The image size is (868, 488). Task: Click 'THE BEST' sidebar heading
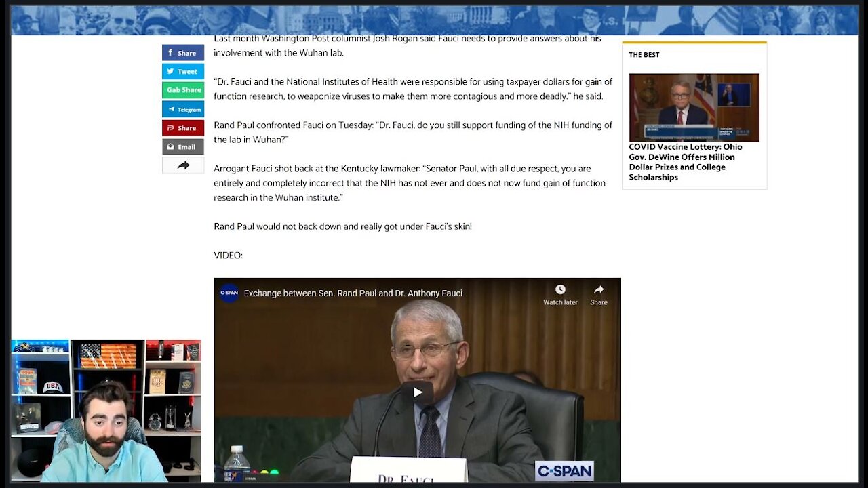tap(644, 55)
